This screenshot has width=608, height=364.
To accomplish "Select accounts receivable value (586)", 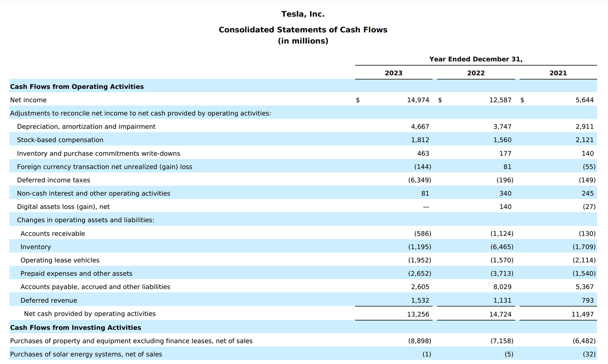I will 423,234.
